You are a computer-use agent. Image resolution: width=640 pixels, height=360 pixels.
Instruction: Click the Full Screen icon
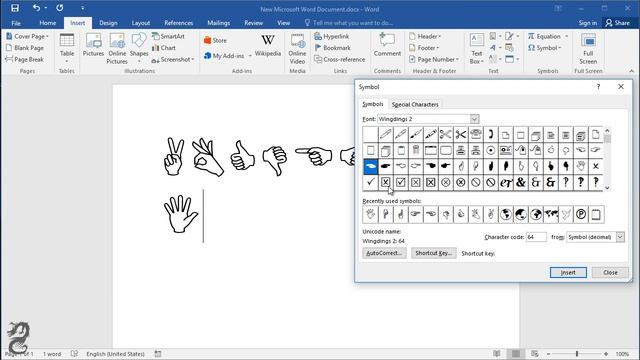tap(588, 49)
